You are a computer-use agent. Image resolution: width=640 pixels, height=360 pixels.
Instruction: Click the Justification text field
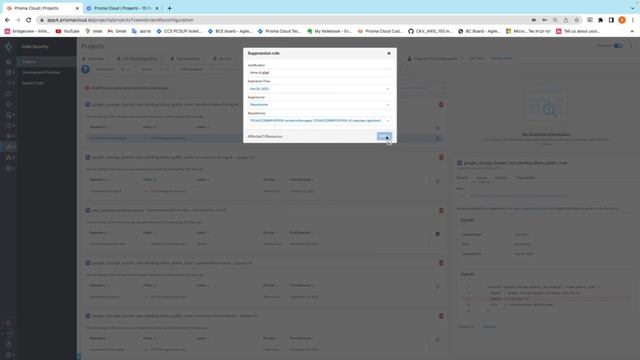point(319,73)
